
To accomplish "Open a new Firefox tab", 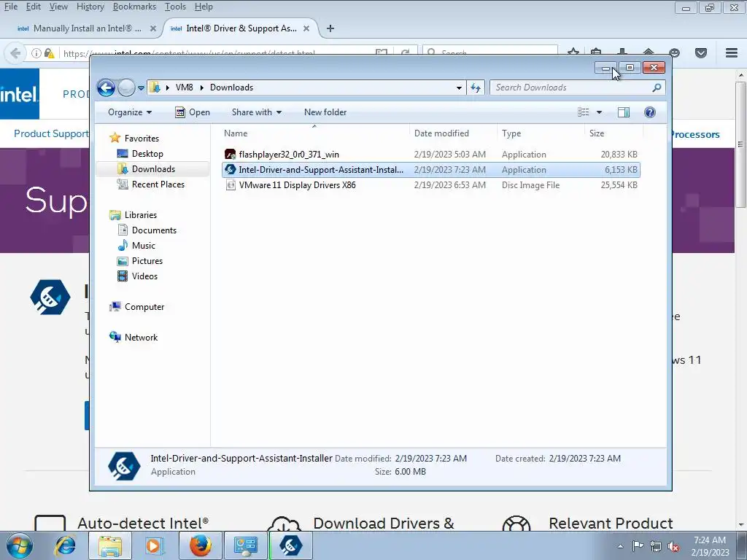I will (330, 28).
